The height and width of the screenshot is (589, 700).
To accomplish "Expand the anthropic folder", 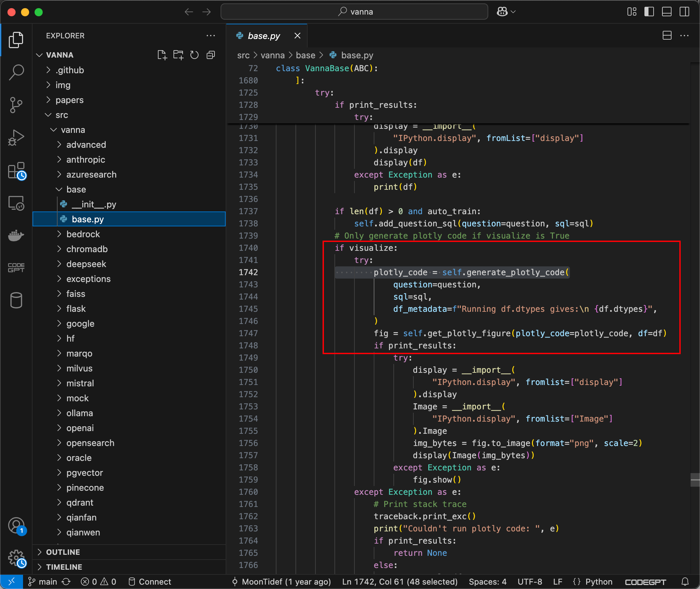I will point(85,160).
